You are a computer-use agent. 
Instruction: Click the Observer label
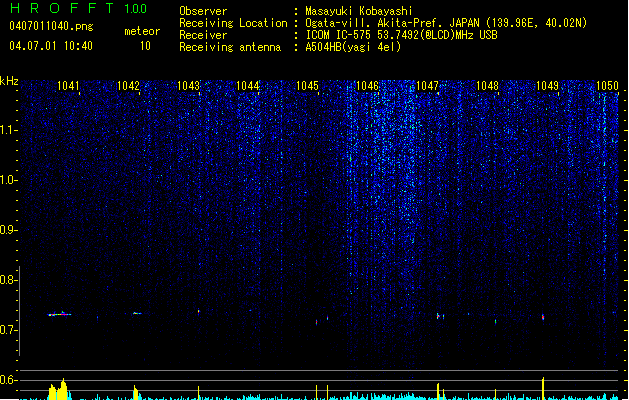point(203,11)
